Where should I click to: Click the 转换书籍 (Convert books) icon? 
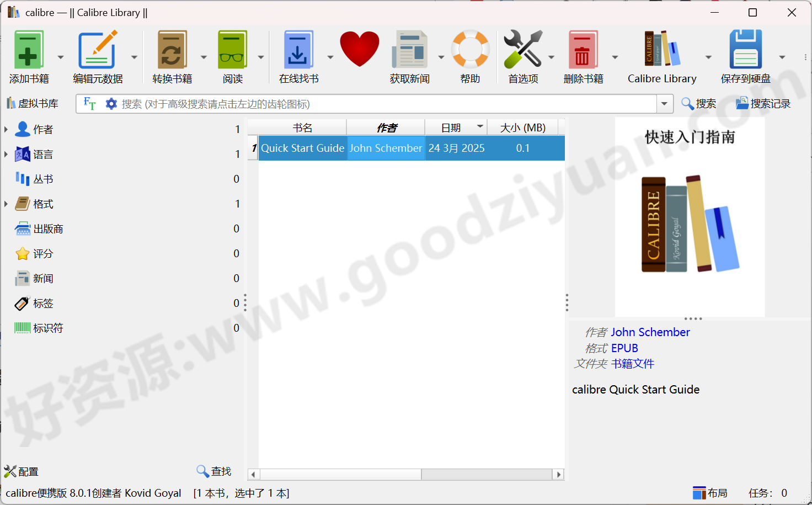point(172,49)
